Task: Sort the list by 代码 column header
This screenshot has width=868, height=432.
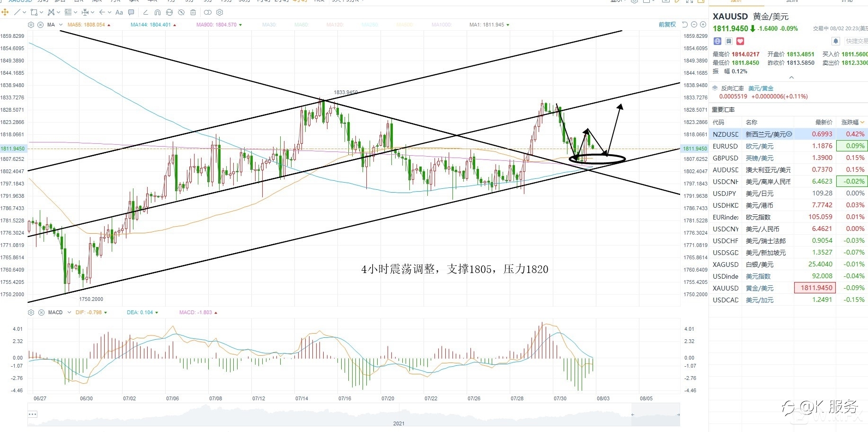Action: click(718, 123)
